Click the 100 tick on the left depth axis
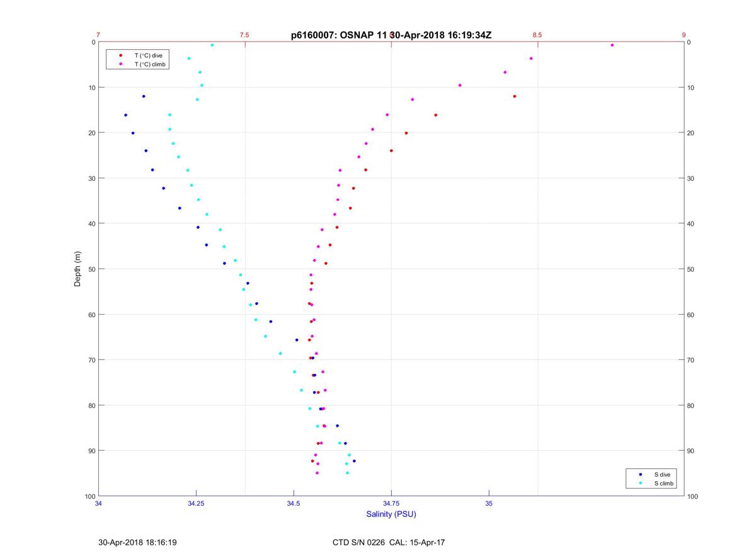The width and height of the screenshot is (756, 558). coord(89,496)
